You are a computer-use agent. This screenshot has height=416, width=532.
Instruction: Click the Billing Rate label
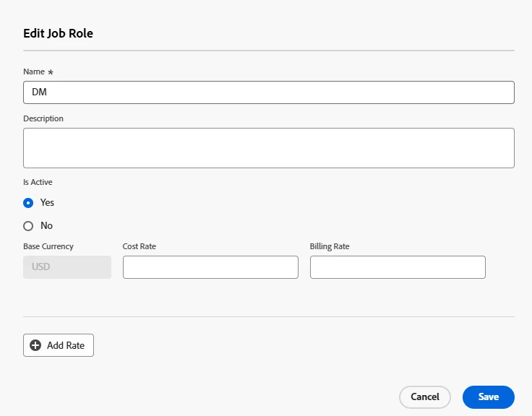(x=330, y=246)
